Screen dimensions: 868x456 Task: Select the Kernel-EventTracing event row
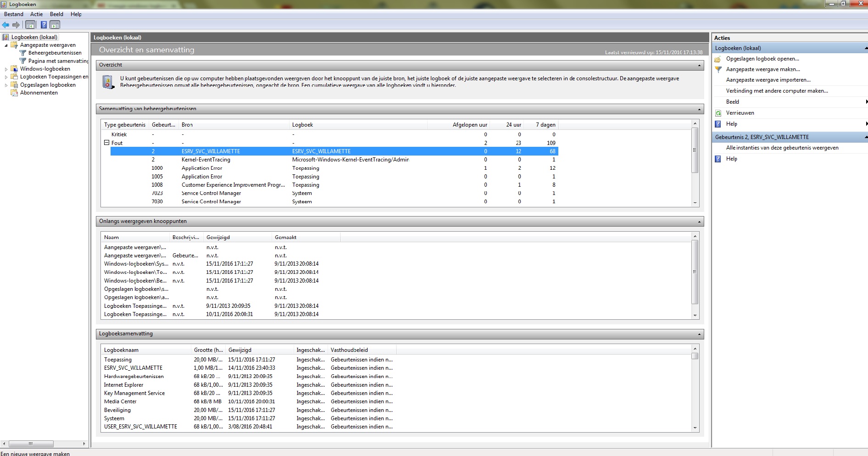coord(206,160)
